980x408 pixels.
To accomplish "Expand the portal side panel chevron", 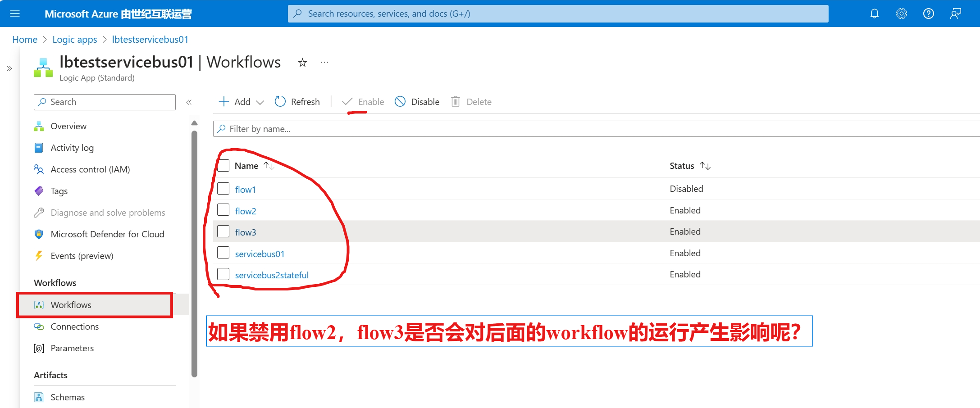I will 9,68.
